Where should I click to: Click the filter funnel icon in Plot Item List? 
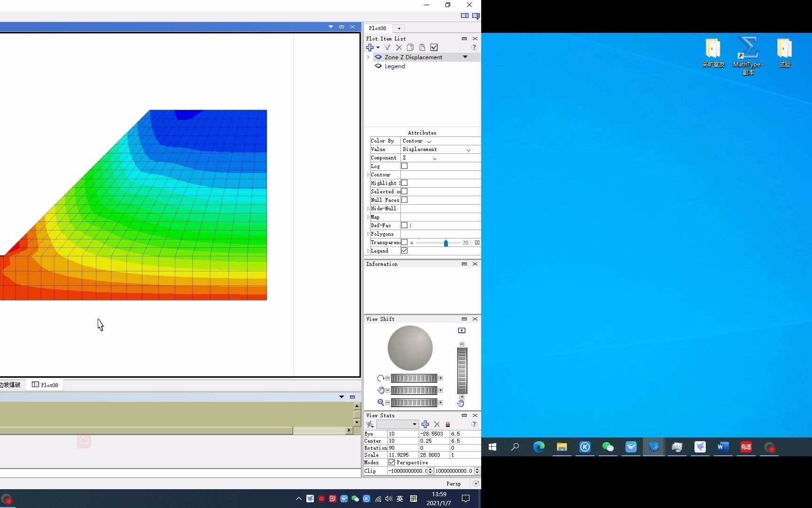[387, 48]
